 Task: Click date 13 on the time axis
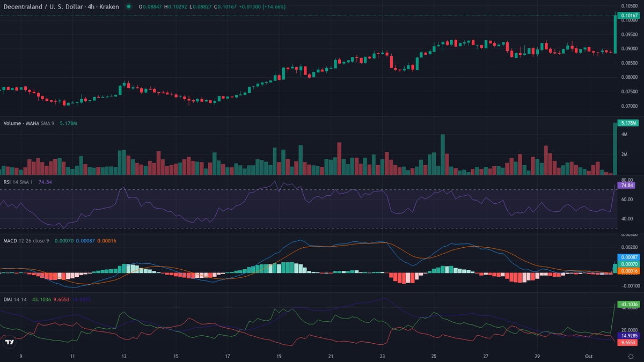(125, 356)
